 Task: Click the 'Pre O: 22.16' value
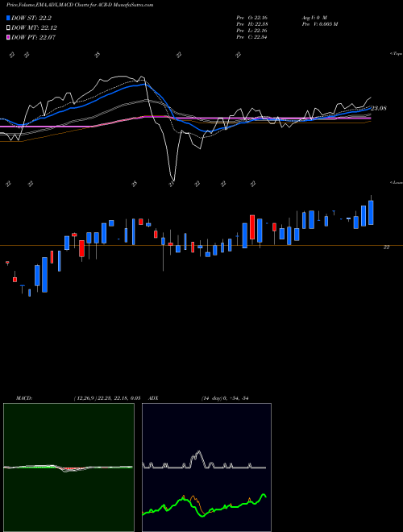coord(252,17)
